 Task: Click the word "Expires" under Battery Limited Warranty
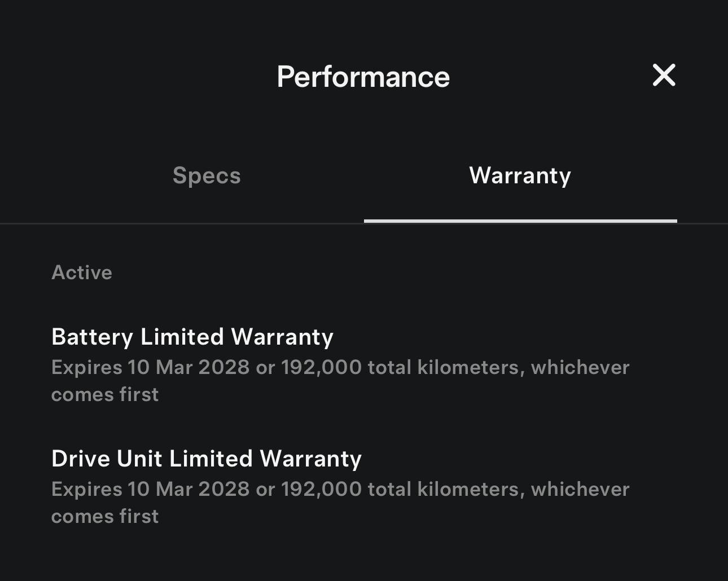pyautogui.click(x=87, y=367)
